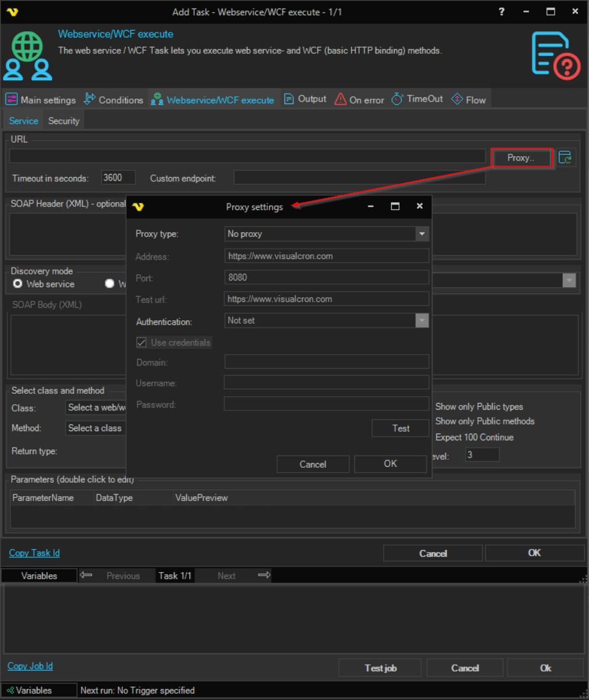
Task: Click the right arrow icon beside Next
Action: point(264,575)
